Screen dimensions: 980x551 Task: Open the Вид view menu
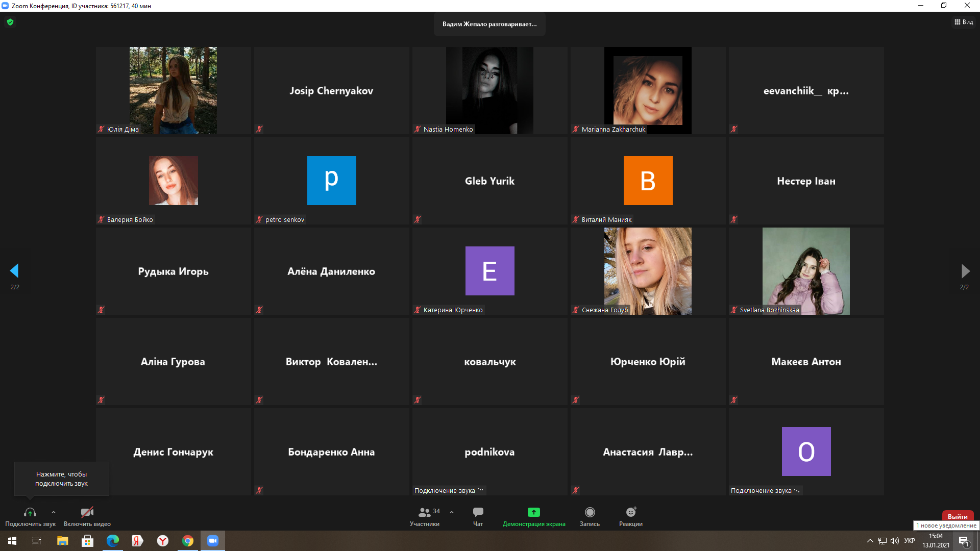click(964, 22)
